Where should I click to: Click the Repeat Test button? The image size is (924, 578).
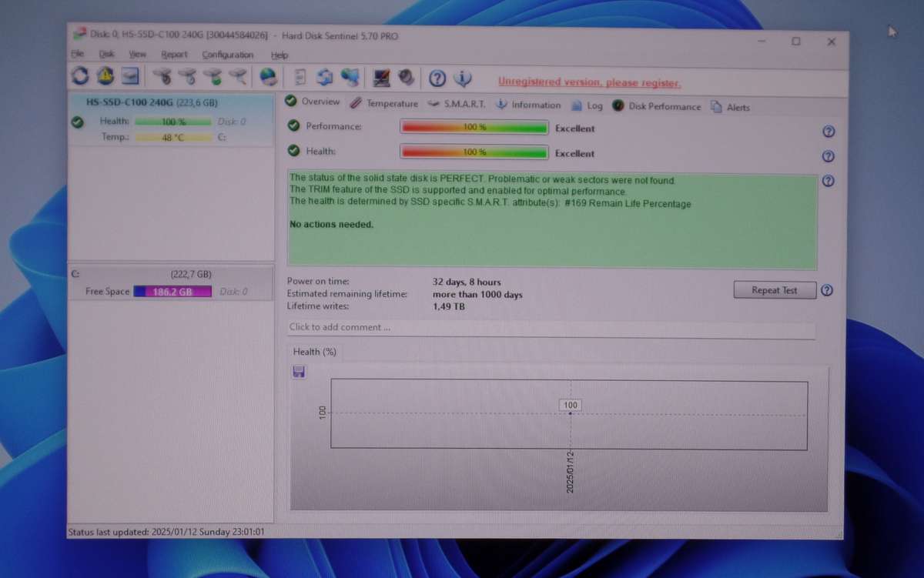[774, 289]
